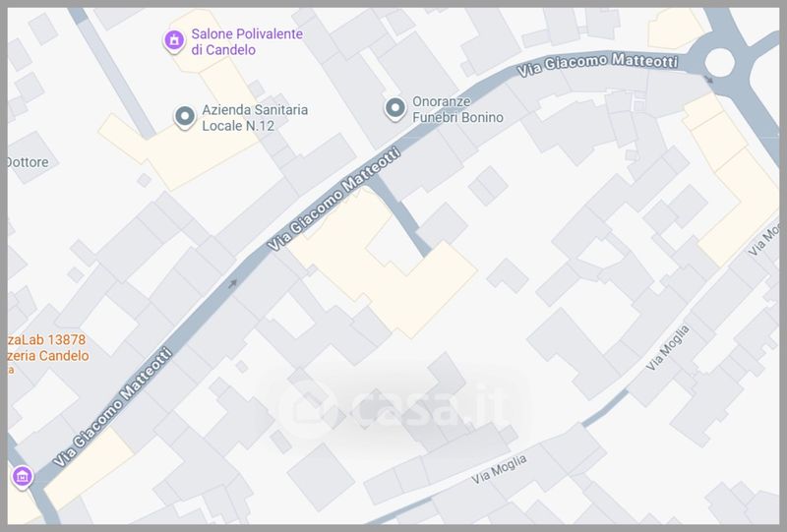This screenshot has height=532, width=787.
Task: Click the Via Moglia label at the bottom
Action: point(499,469)
